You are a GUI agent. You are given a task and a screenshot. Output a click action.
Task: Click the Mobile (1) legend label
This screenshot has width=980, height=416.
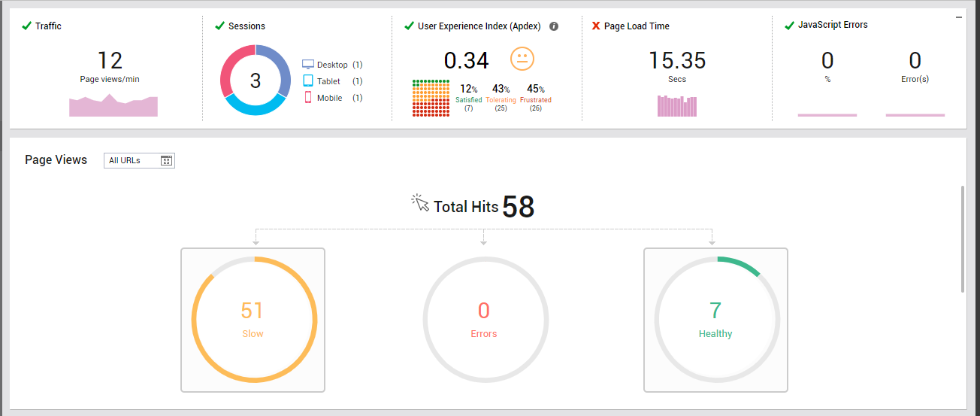(x=340, y=98)
